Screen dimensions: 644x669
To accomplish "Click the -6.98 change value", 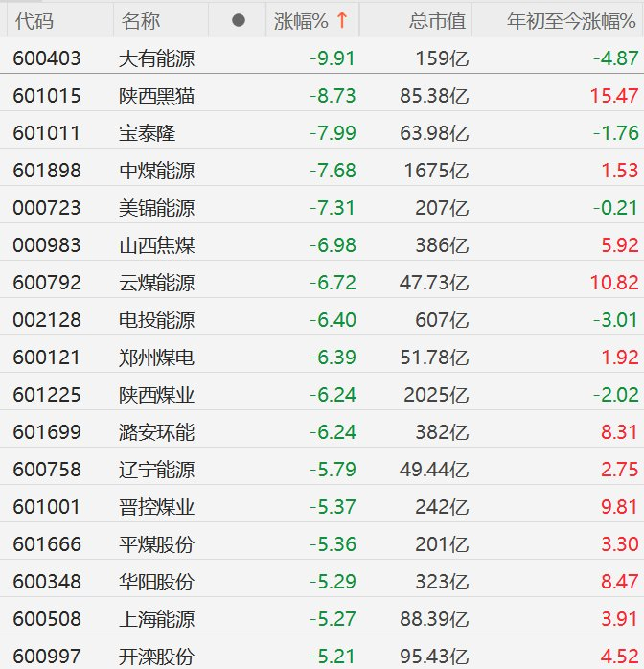I will pos(333,245).
